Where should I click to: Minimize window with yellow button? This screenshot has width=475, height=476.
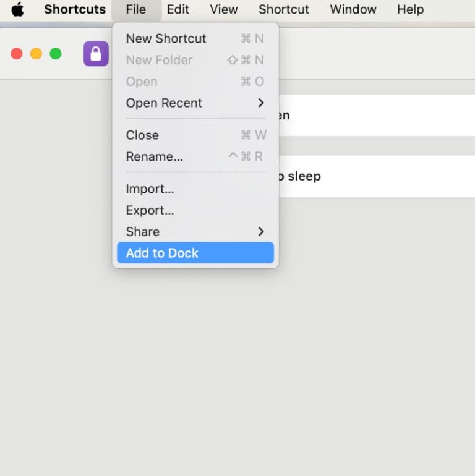(36, 54)
